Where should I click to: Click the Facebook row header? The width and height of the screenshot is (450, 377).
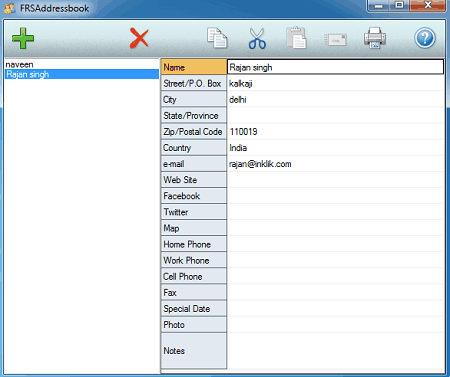coord(194,196)
